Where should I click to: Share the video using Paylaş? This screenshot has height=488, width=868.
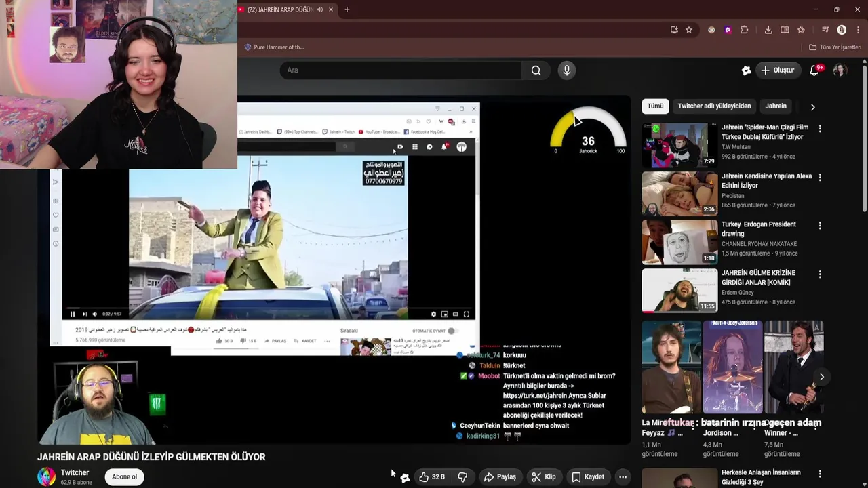click(500, 476)
